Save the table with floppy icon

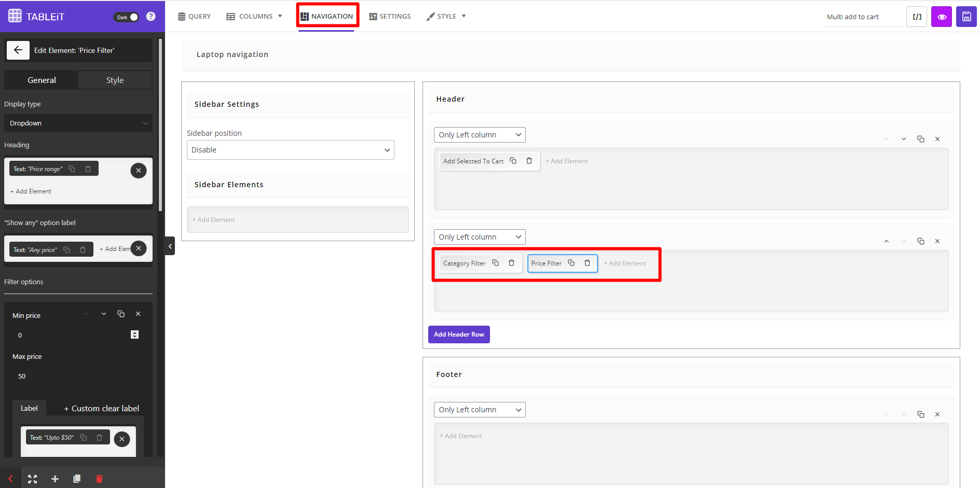pos(967,17)
